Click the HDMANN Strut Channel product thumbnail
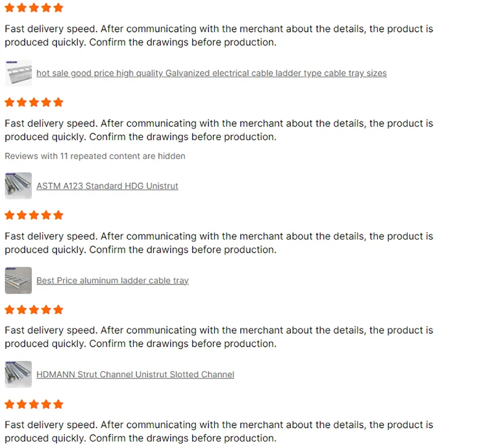This screenshot has width=487, height=448. [18, 375]
